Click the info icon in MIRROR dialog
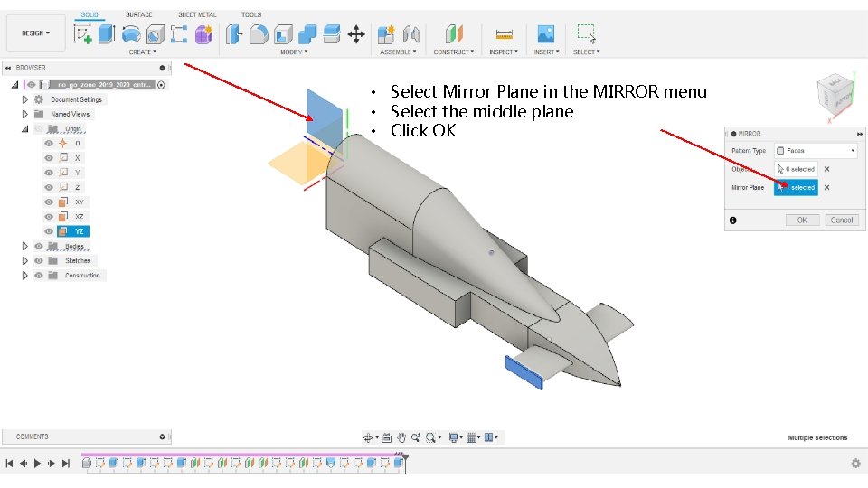This screenshot has height=488, width=868. click(x=733, y=221)
